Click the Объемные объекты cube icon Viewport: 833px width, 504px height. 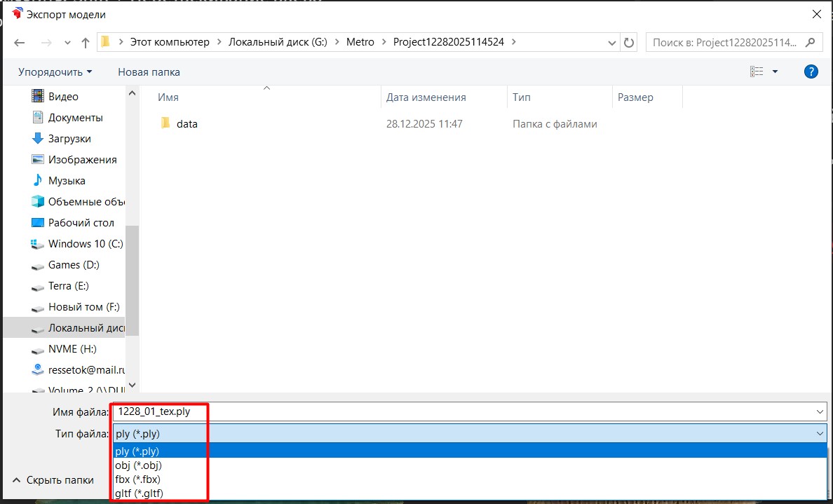[38, 202]
